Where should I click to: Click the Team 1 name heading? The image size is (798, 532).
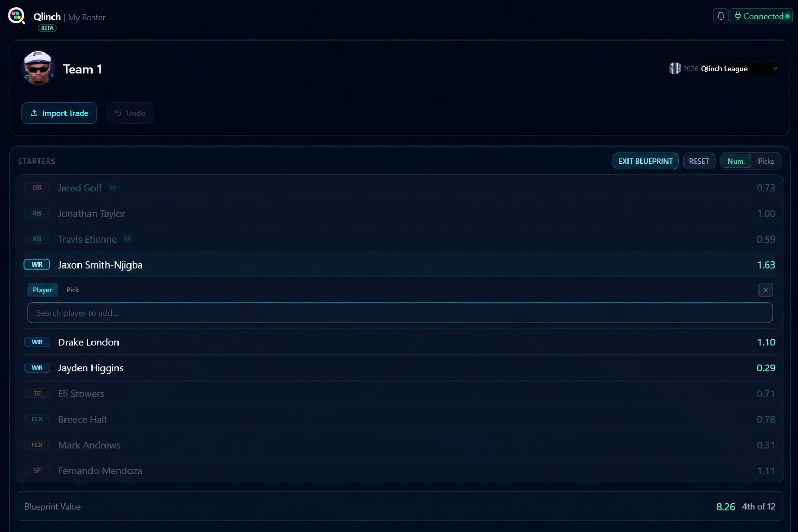click(83, 69)
